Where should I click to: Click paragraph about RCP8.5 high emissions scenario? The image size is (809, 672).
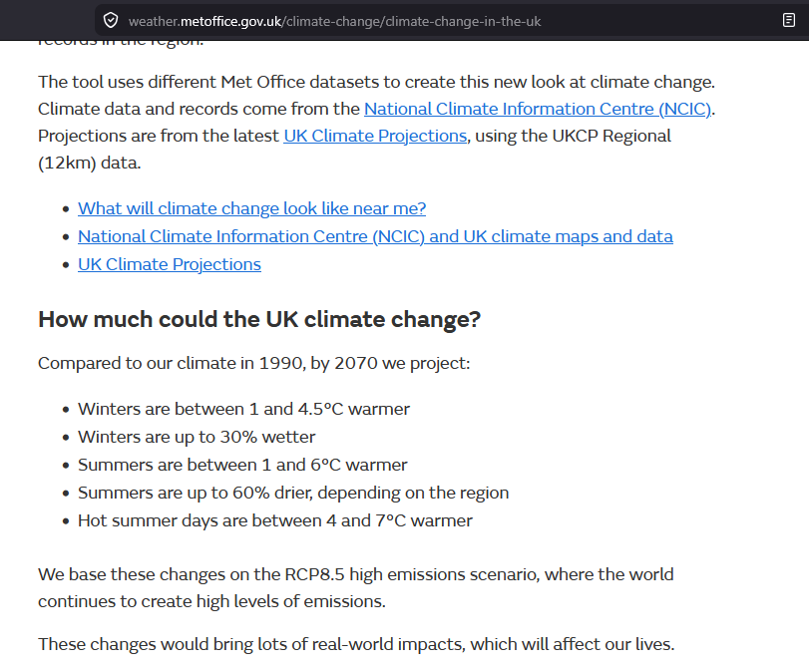(x=356, y=588)
